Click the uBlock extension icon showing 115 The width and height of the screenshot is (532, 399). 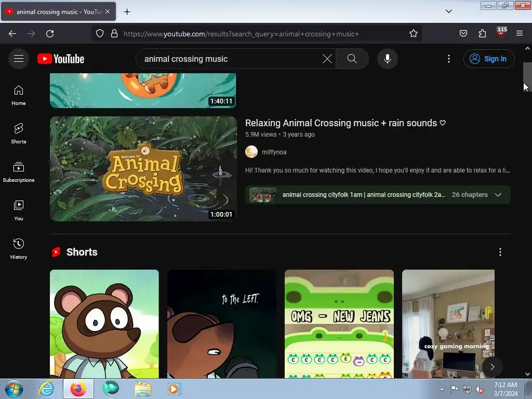(501, 33)
